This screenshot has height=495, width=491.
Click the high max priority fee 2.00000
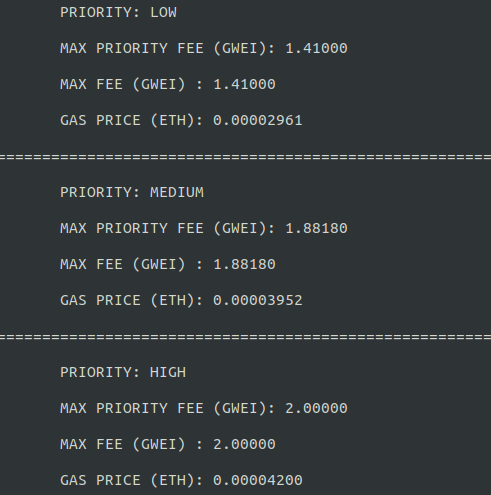pos(316,409)
